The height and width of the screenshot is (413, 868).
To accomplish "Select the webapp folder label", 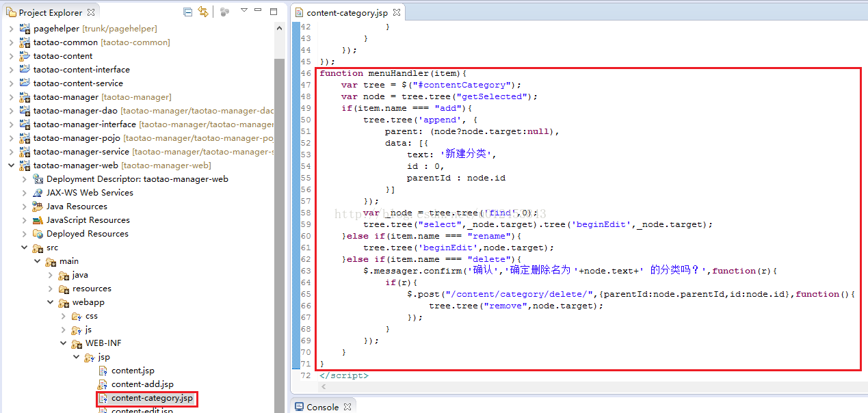I will [x=88, y=302].
